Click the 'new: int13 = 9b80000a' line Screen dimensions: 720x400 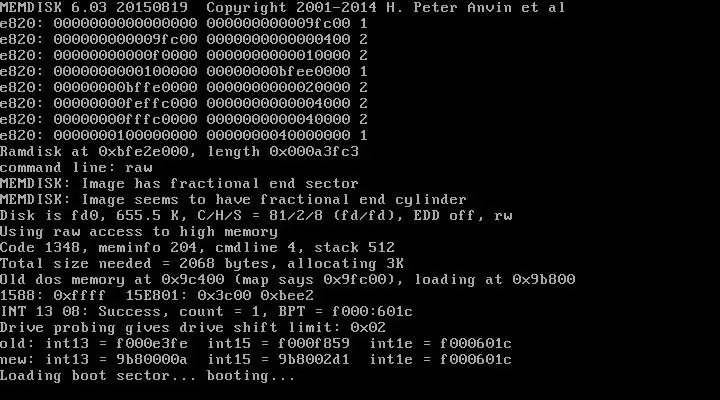[x=256, y=360]
